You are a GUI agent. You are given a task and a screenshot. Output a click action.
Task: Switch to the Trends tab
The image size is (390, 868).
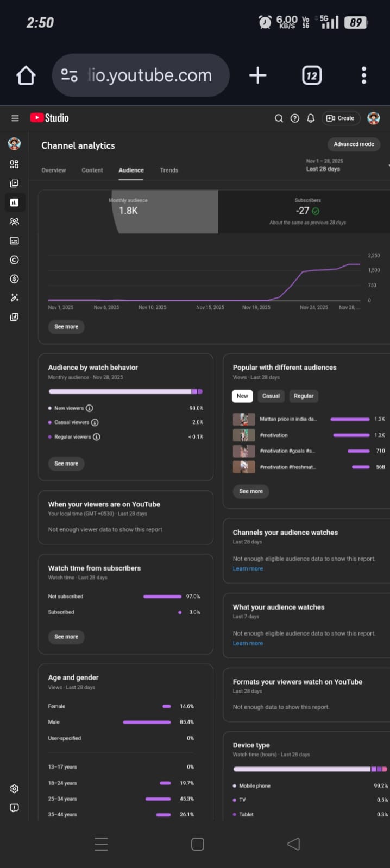click(169, 170)
